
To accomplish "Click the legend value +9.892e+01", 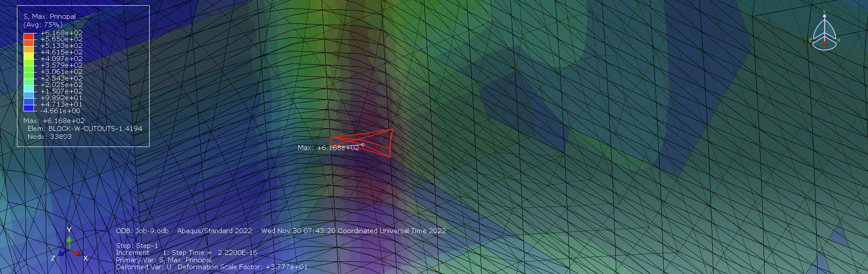I will pyautogui.click(x=61, y=98).
